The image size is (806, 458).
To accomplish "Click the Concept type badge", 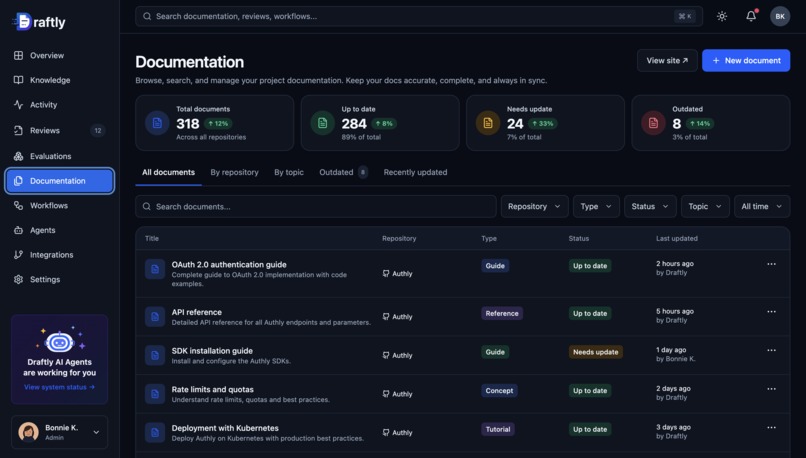I will 499,391.
